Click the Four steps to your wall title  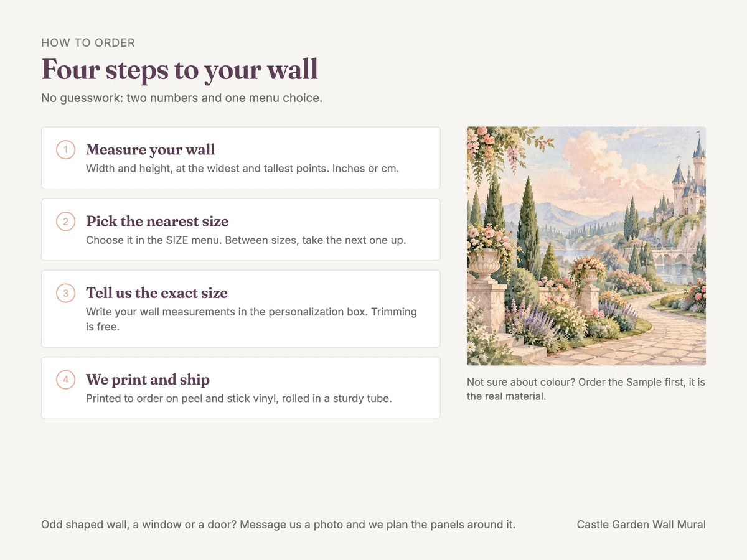coord(180,69)
